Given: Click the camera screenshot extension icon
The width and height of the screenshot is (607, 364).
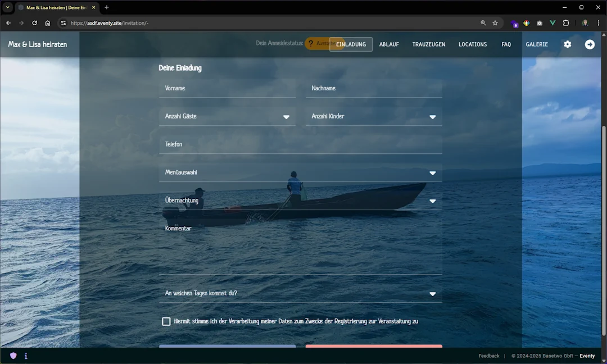Looking at the screenshot, I should coord(540,23).
